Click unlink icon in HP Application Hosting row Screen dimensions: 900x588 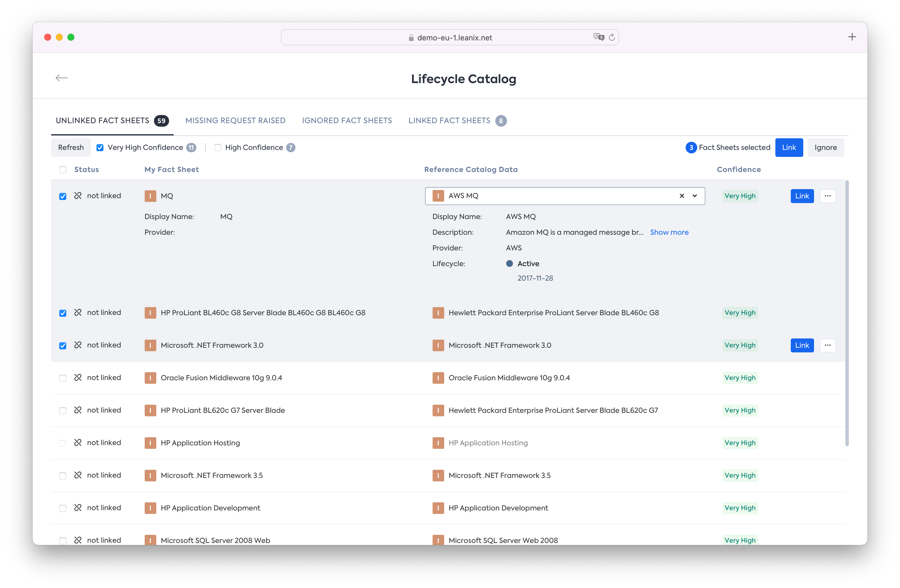pyautogui.click(x=78, y=442)
